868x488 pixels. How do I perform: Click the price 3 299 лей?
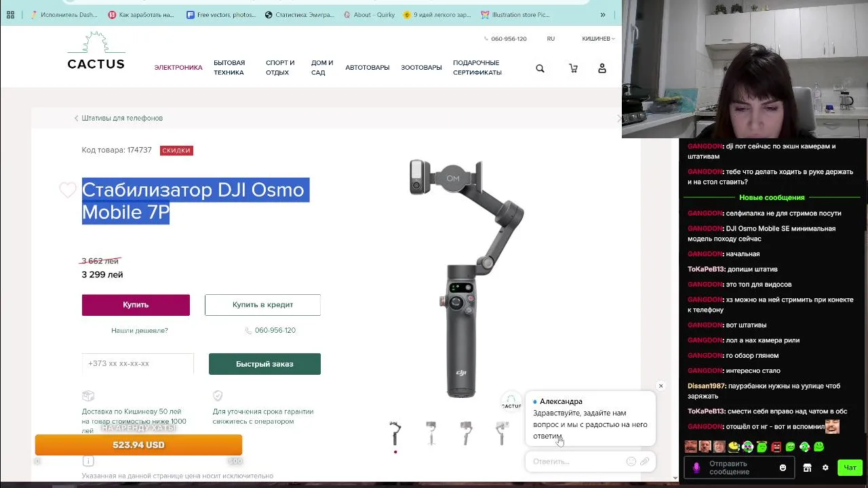click(x=102, y=274)
